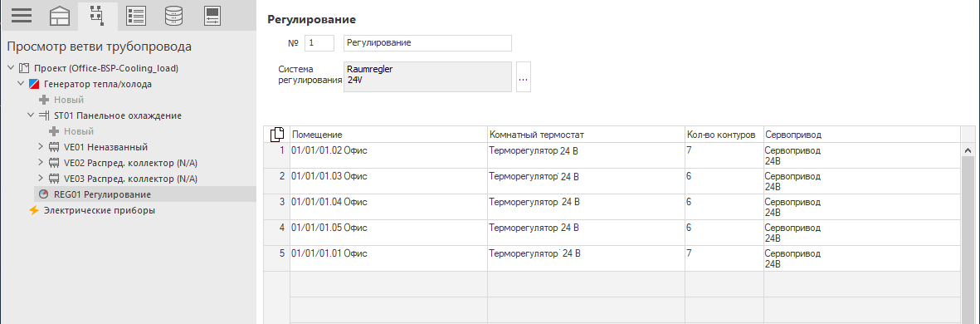Click the Кол-во контуров column header

click(724, 135)
